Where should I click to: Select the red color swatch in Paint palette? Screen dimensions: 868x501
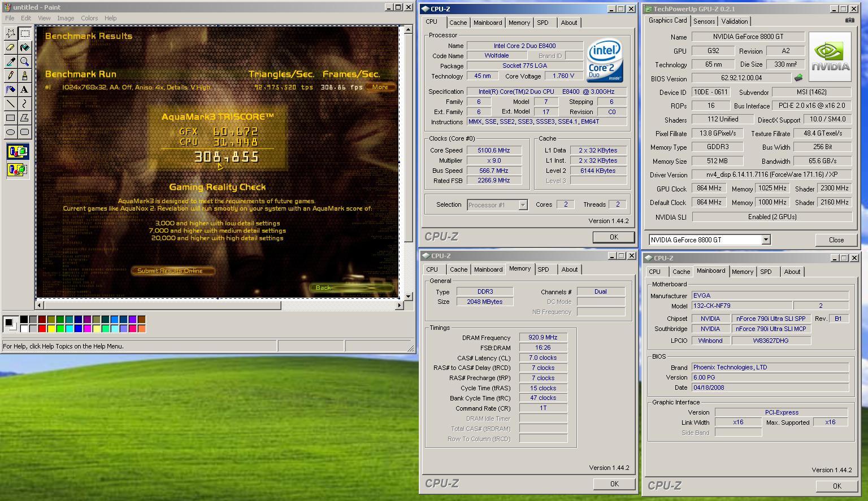click(42, 328)
